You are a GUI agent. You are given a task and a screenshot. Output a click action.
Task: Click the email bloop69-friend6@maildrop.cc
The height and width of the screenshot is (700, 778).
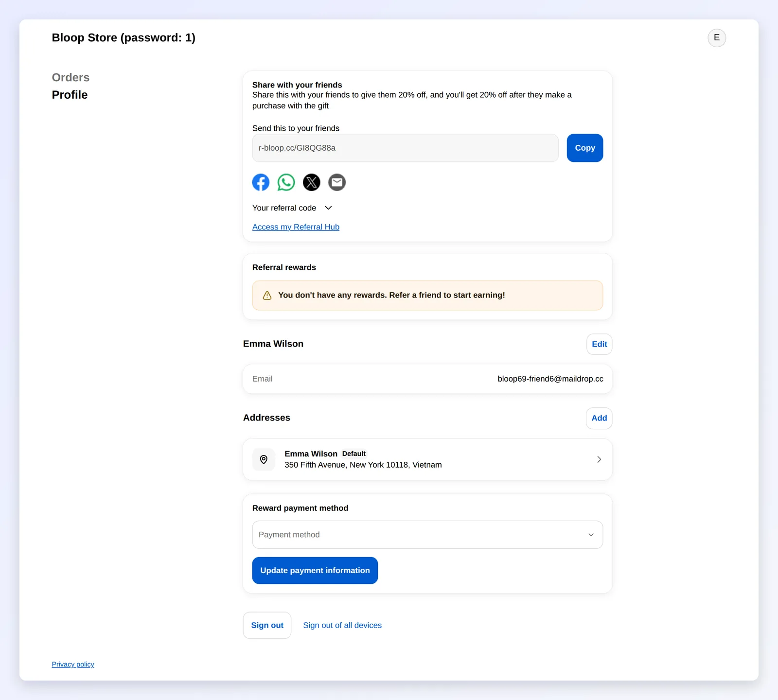pyautogui.click(x=550, y=379)
